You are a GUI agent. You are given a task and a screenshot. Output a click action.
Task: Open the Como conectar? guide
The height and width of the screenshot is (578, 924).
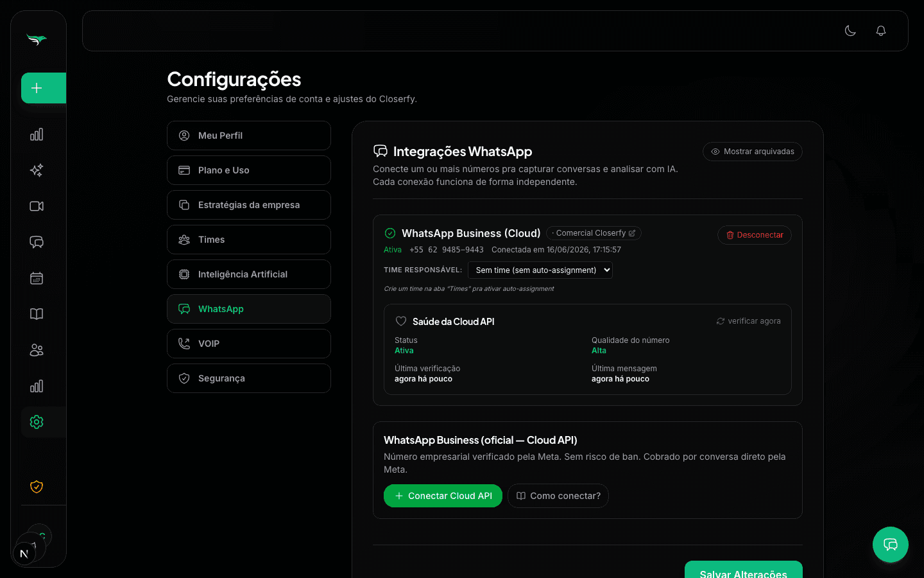[558, 496]
